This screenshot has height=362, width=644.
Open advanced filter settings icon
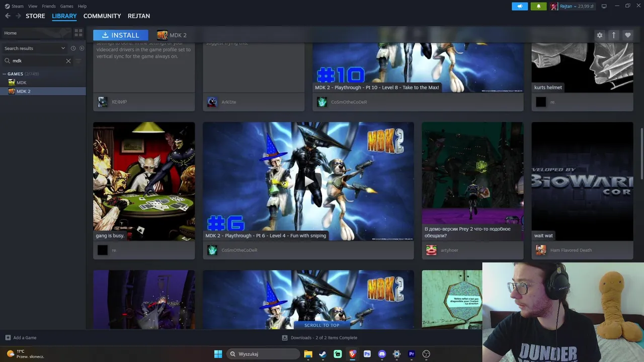tap(78, 61)
